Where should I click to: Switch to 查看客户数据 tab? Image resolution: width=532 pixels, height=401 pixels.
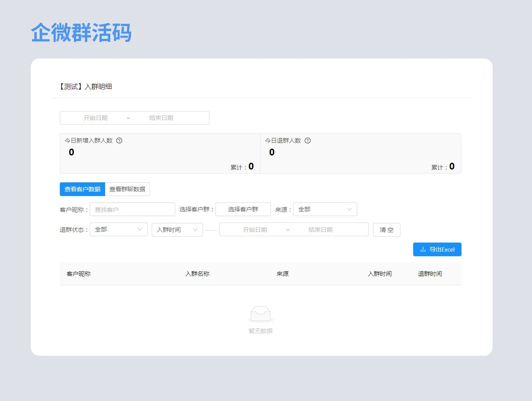click(x=82, y=189)
